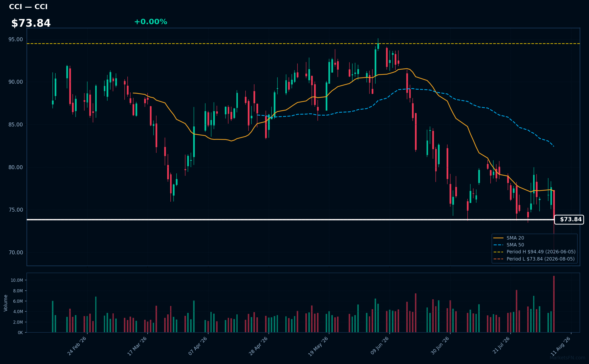Click the yellow dashed period high line
This screenshot has height=364, width=589.
click(303, 44)
